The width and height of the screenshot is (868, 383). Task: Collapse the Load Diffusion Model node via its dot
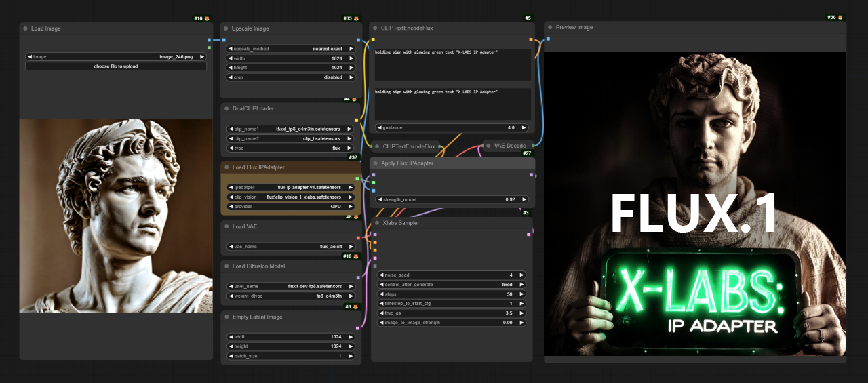(226, 266)
